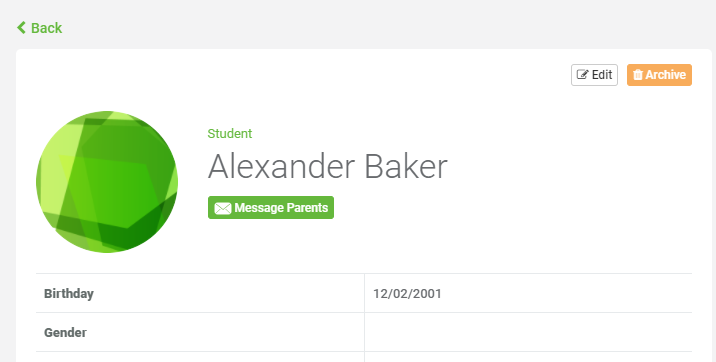Click the green Student role label

(230, 134)
